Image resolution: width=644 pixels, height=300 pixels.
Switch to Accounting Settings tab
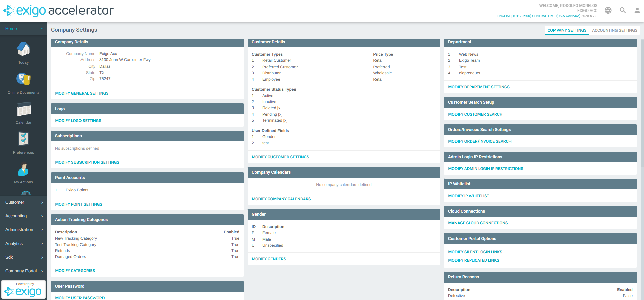click(x=614, y=30)
